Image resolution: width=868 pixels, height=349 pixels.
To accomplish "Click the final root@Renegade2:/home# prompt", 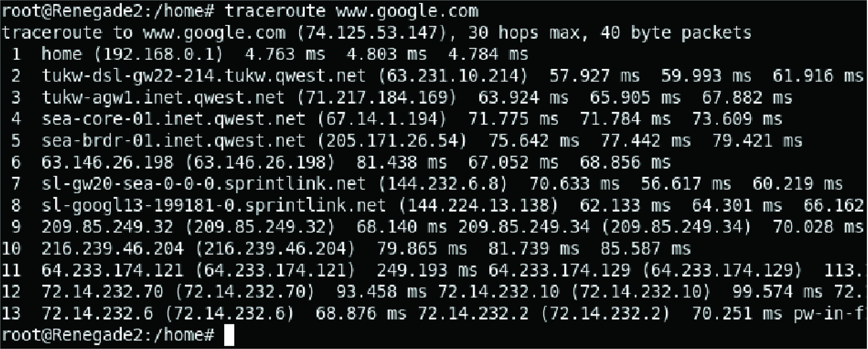I will click(x=108, y=335).
